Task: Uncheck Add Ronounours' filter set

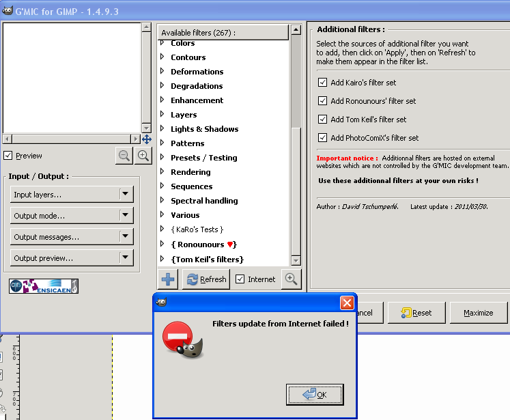Action: pos(322,101)
